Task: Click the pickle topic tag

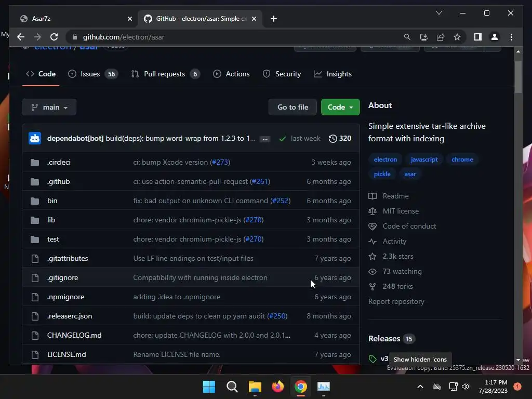Action: 382,174
